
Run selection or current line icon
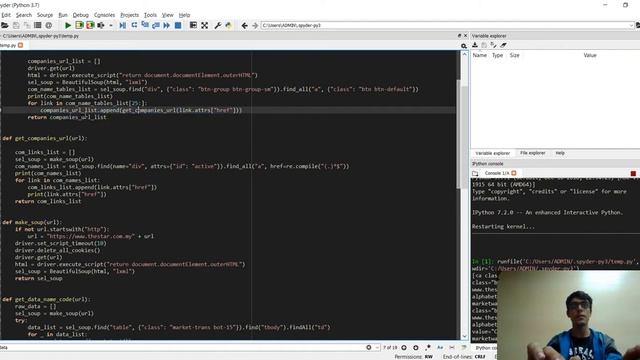[x=100, y=25]
